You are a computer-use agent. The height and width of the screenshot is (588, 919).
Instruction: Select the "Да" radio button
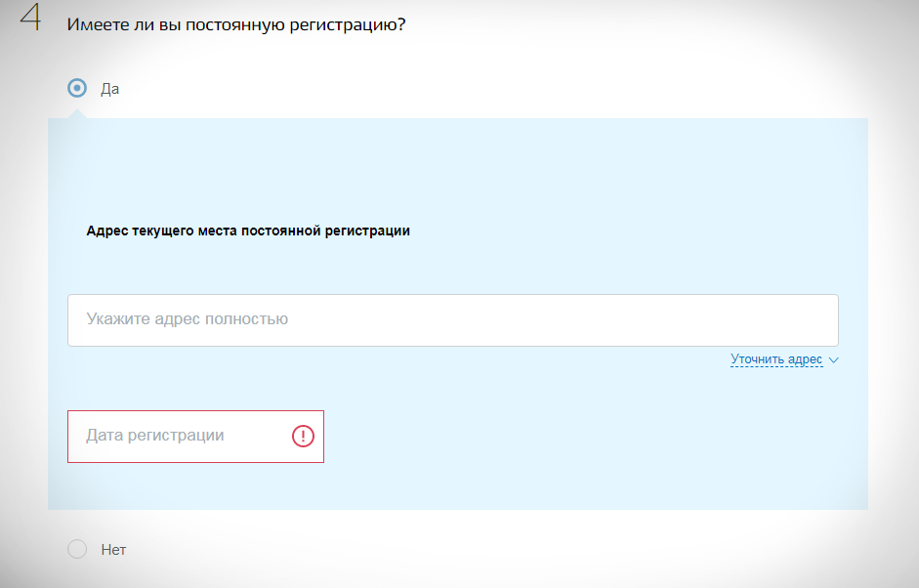click(77, 88)
